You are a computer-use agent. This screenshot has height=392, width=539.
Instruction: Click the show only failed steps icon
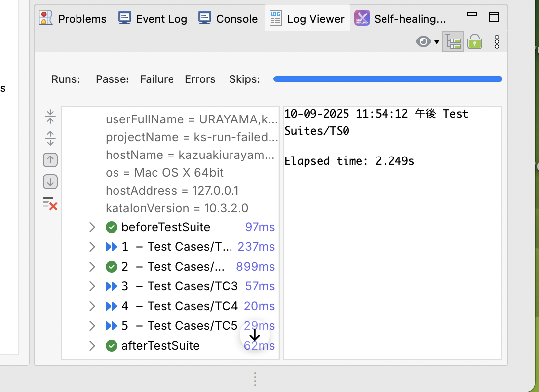(50, 203)
